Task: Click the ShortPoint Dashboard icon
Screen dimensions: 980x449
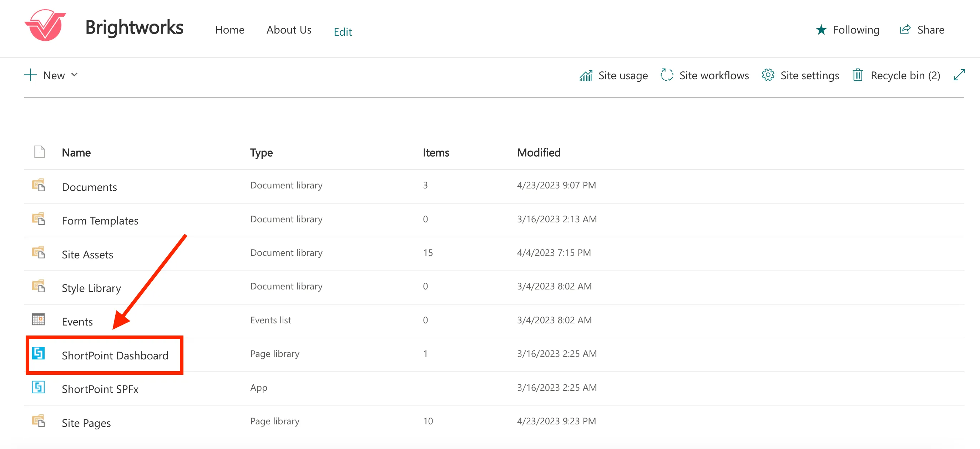Action: pyautogui.click(x=39, y=353)
